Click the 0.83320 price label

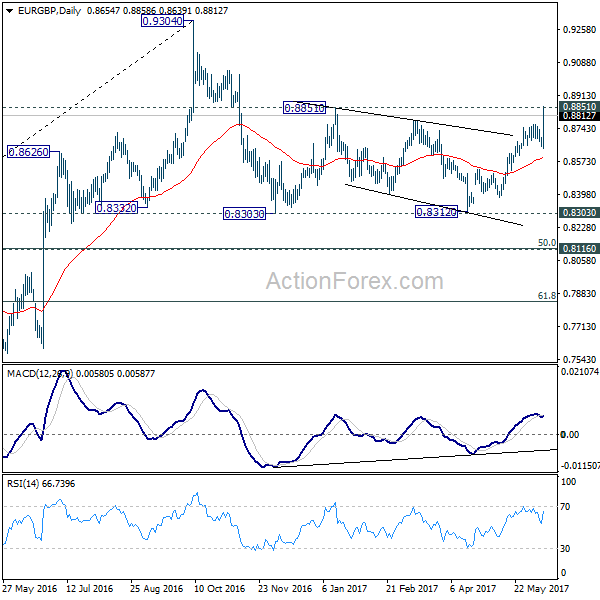(116, 208)
